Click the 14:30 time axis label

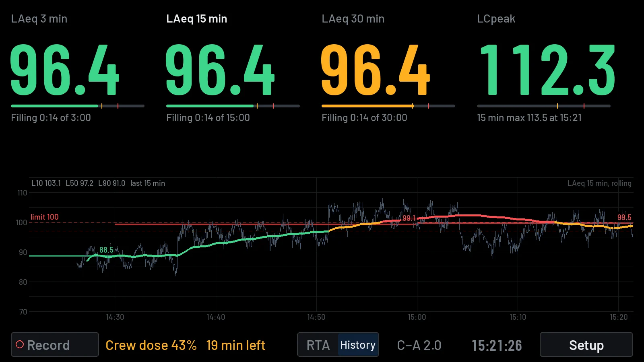[115, 317]
